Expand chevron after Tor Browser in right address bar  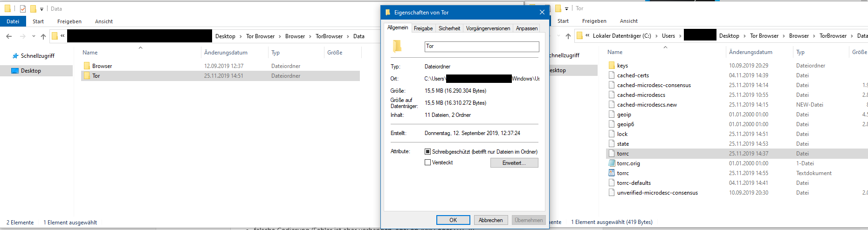pos(784,36)
